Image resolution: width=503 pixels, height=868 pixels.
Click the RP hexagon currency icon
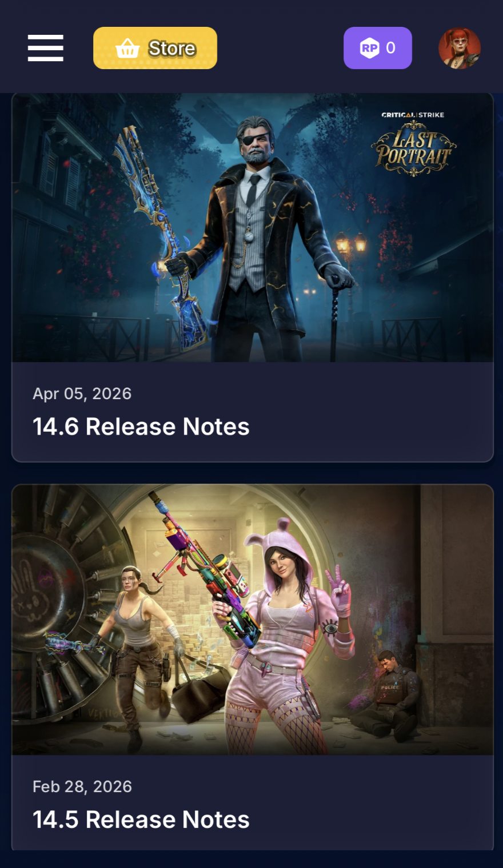point(369,48)
